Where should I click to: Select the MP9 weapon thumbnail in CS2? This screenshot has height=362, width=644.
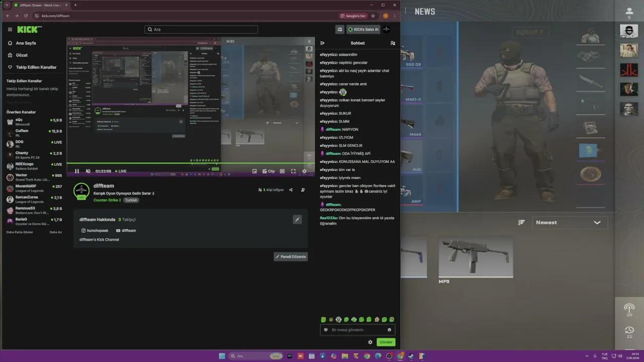click(475, 258)
